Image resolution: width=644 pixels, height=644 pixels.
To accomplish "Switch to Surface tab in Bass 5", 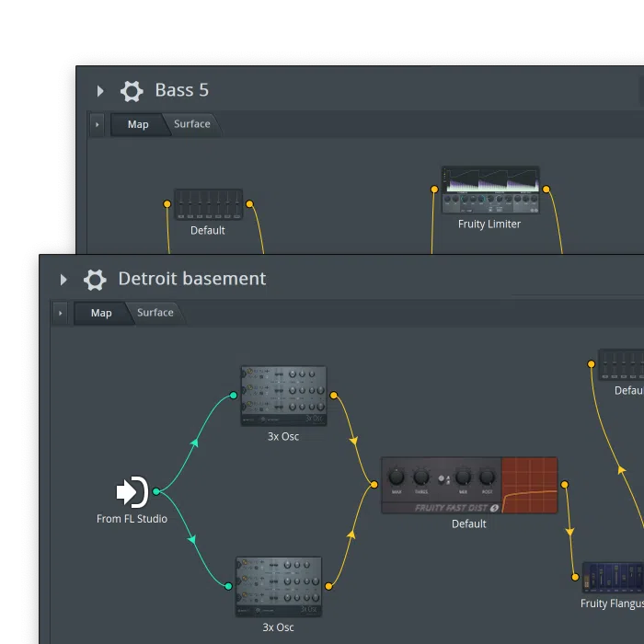I will (191, 124).
